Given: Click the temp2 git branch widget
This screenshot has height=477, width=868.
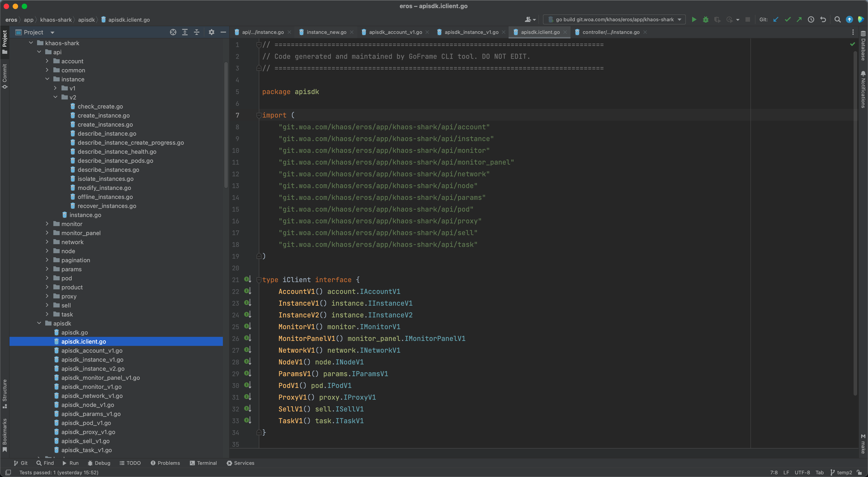Looking at the screenshot, I should pyautogui.click(x=841, y=472).
